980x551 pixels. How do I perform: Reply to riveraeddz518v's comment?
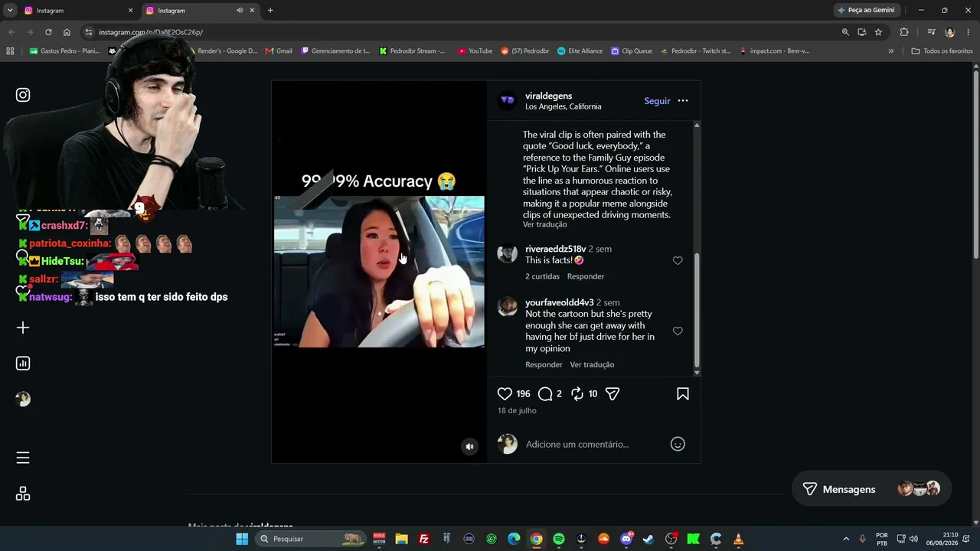click(586, 276)
